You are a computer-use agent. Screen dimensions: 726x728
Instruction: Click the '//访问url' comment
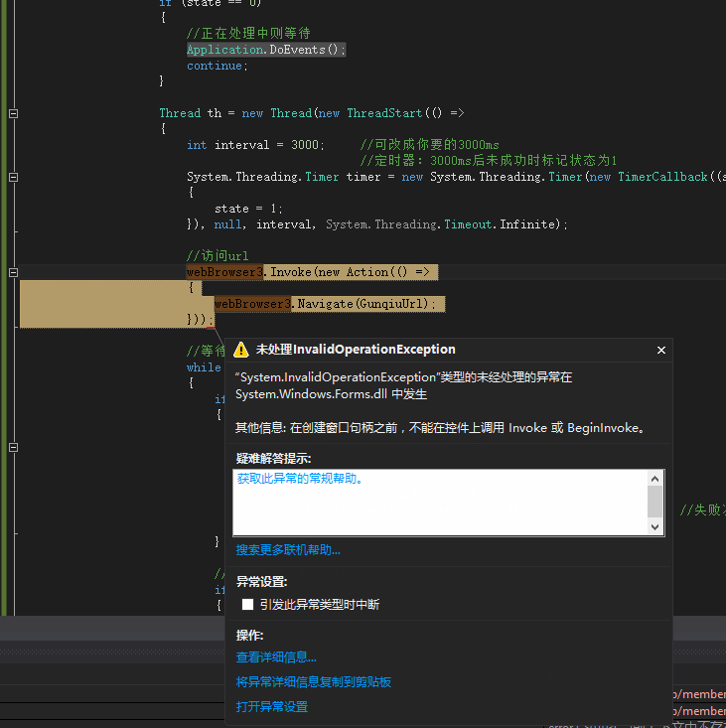[x=218, y=256]
